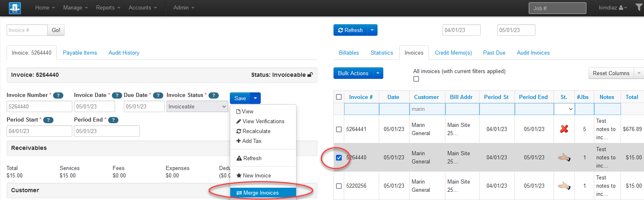This screenshot has height=200, width=644.
Task: Click the red X status icon for invoice 5264441
Action: coord(564,129)
